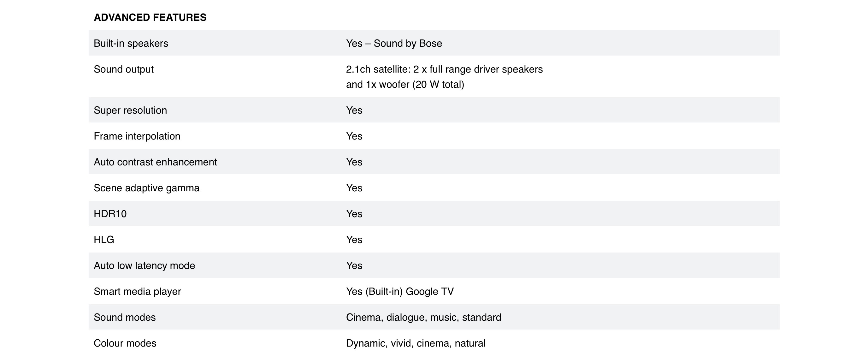Click the ADVANCED FEATURES heading

(x=150, y=18)
